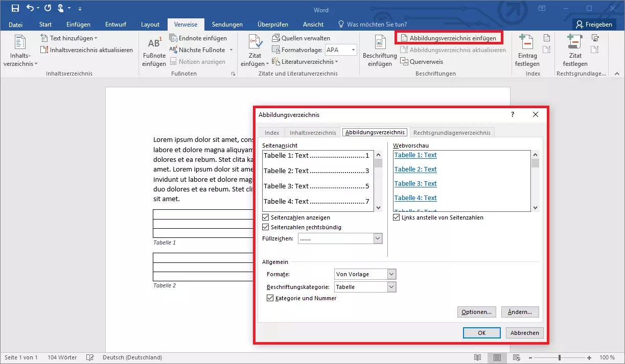The height and width of the screenshot is (364, 625).
Task: Open the Nächste Fußnote dropdown arrow
Action: pos(231,50)
